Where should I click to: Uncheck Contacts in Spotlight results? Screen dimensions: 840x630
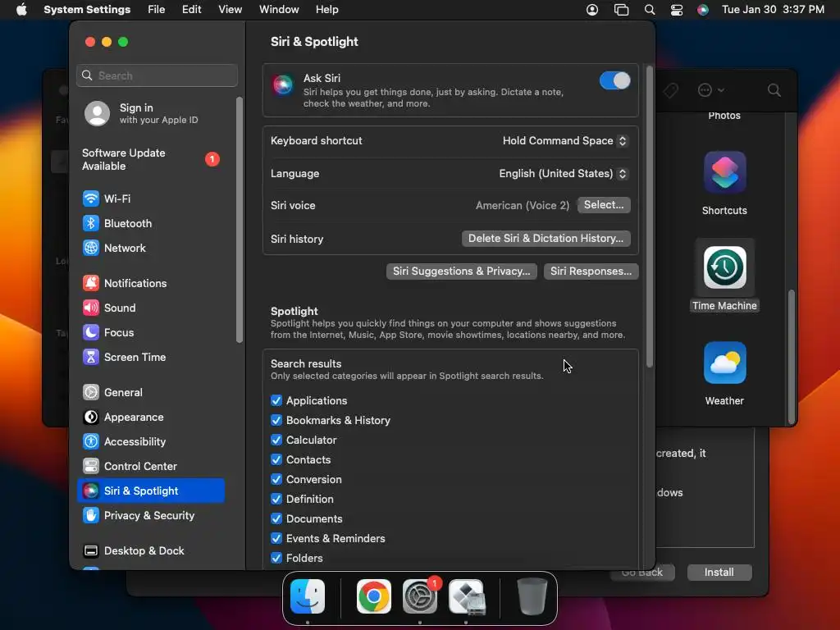click(276, 459)
